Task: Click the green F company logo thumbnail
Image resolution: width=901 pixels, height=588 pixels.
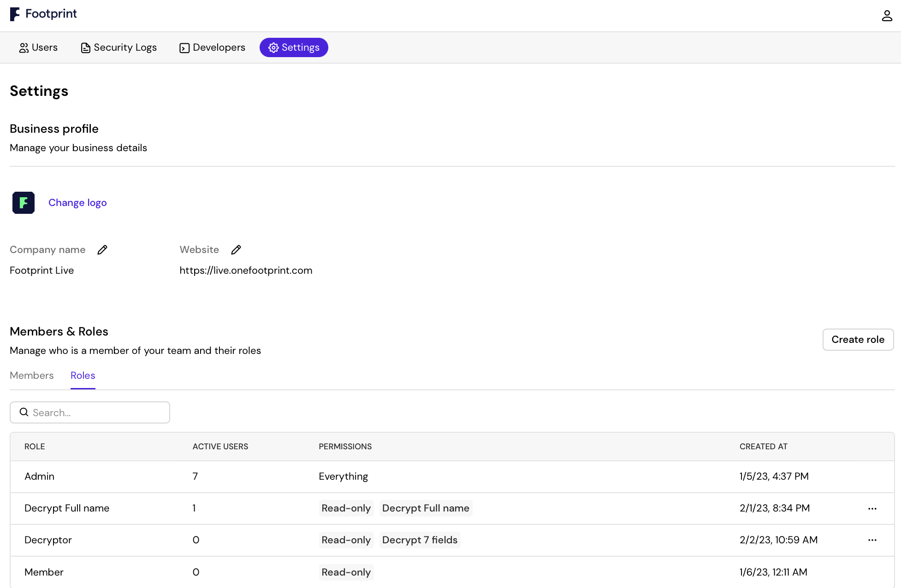Action: [24, 203]
